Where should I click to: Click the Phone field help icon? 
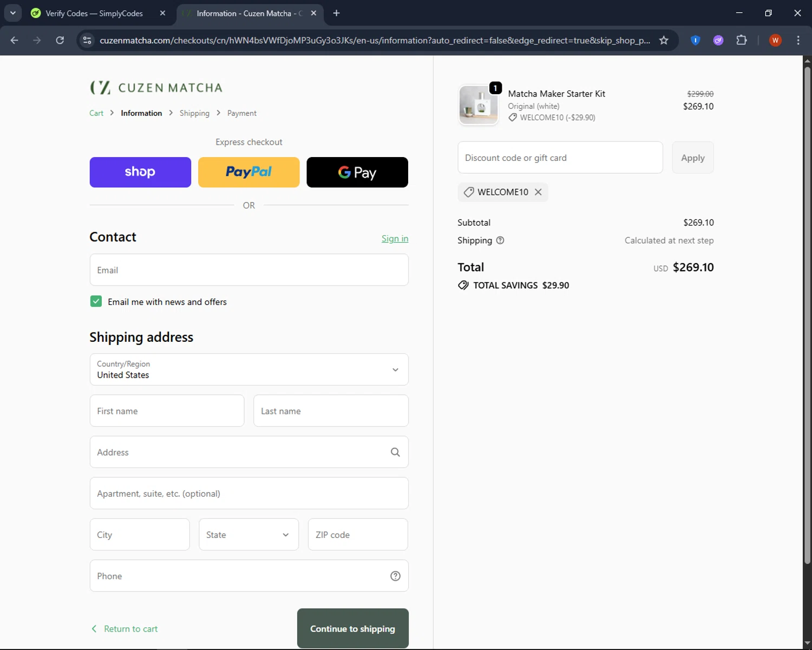tap(395, 576)
